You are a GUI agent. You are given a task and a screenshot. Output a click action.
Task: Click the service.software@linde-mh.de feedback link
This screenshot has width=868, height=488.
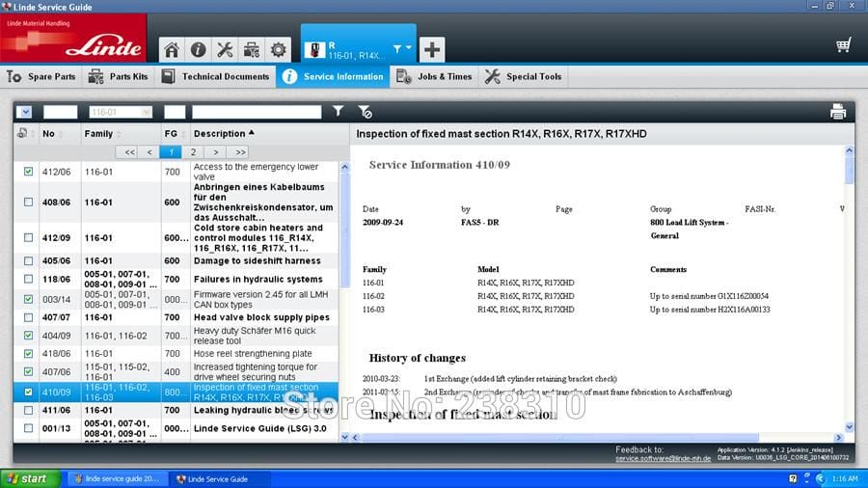663,459
